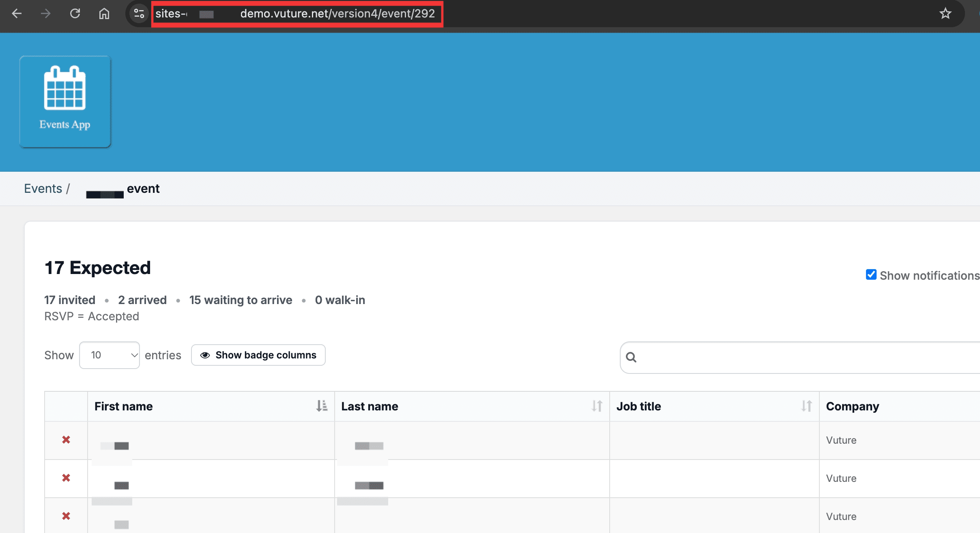
Task: Sort by Last name column sort icon
Action: [x=597, y=406]
